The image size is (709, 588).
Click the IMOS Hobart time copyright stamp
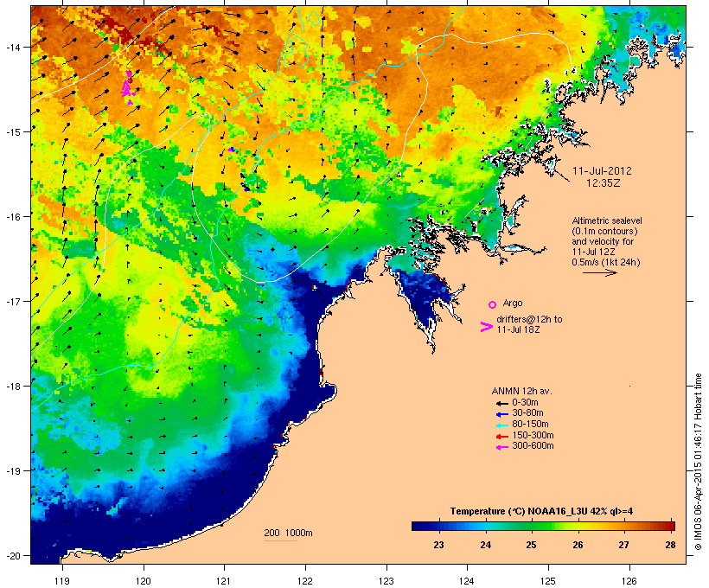698,462
